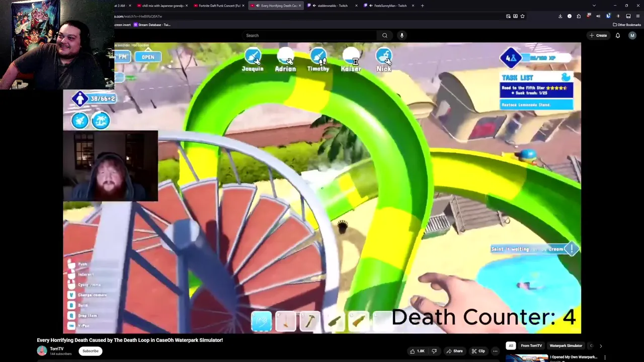Click the Create button
644x362 pixels.
[x=598, y=35]
